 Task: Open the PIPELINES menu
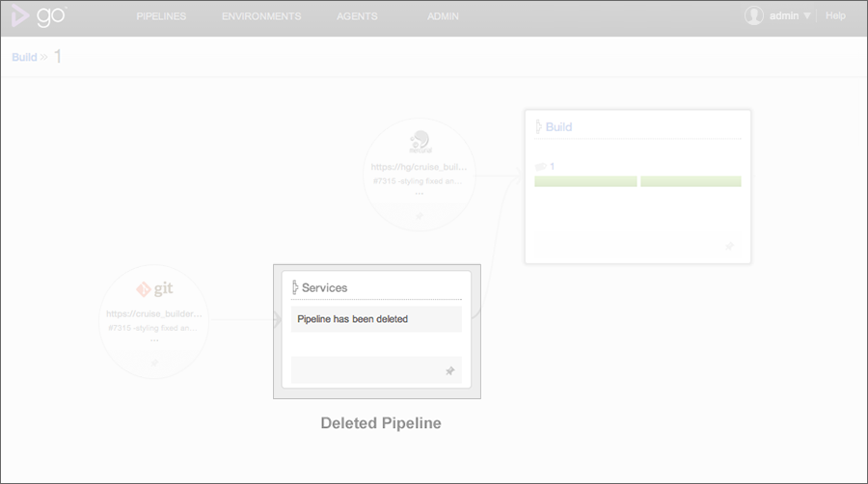(161, 16)
